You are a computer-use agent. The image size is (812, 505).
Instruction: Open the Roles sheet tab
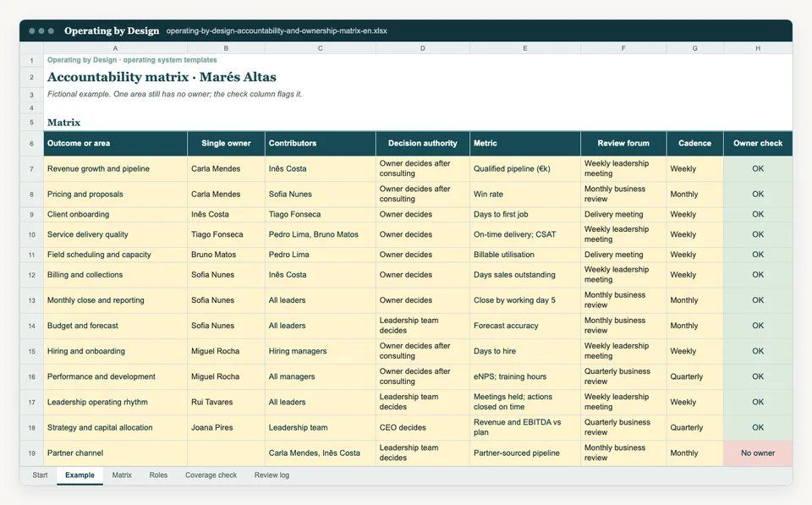point(158,475)
